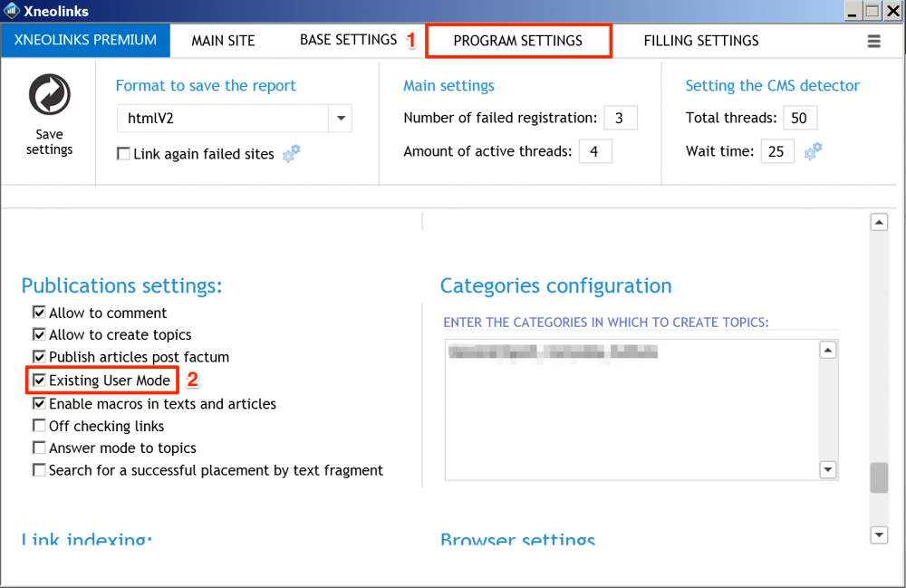The height and width of the screenshot is (588, 906).
Task: Click main panel scroll down arrow
Action: [x=879, y=535]
